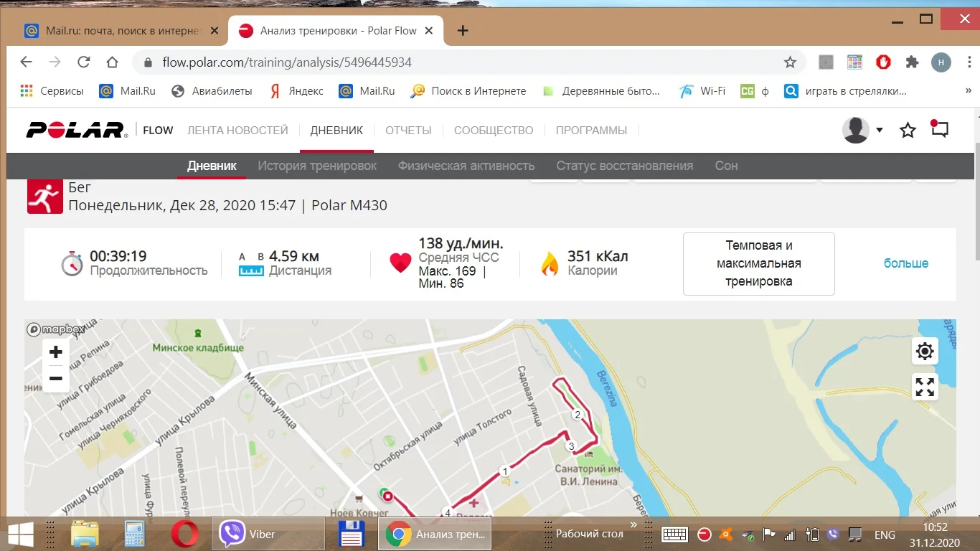Open the Авиабилеты bookmark

tap(212, 91)
